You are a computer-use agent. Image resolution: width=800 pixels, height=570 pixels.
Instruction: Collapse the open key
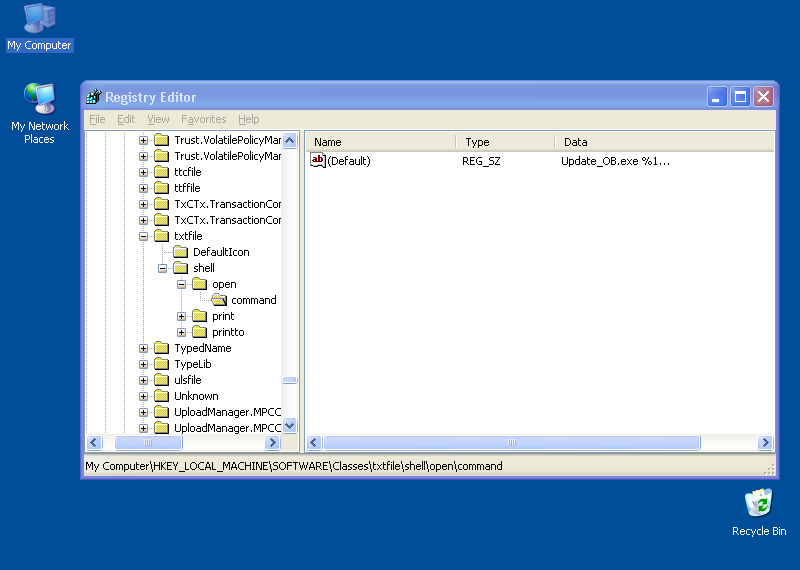coord(181,284)
